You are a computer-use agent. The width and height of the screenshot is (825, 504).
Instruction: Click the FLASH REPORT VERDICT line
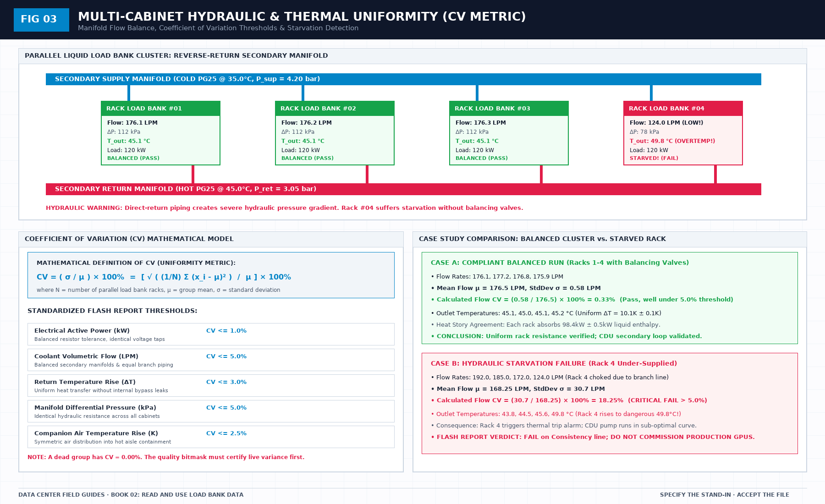coord(593,437)
